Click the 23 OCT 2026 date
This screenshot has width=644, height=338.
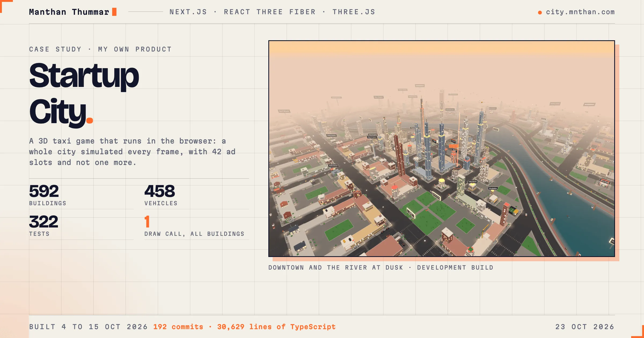click(585, 327)
